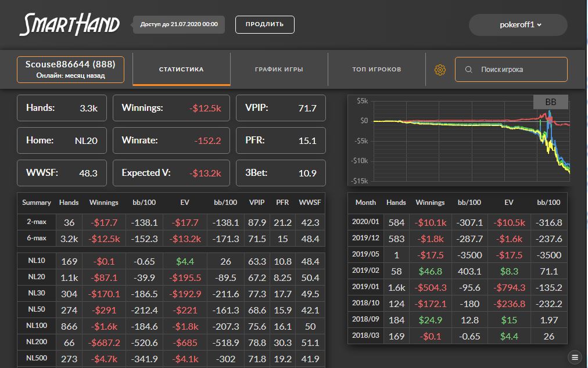Sort Summary table by the VPIP column
Screen dimensions: 588x368
tap(257, 203)
